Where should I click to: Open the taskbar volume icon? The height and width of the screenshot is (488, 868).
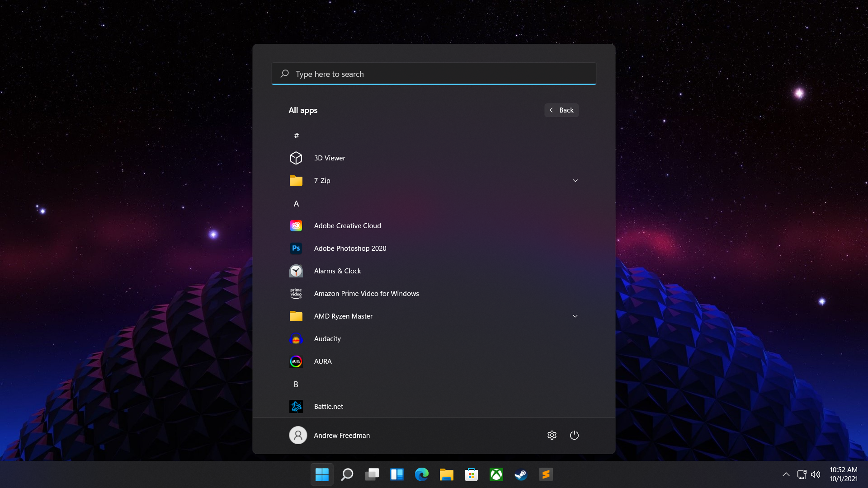click(816, 474)
